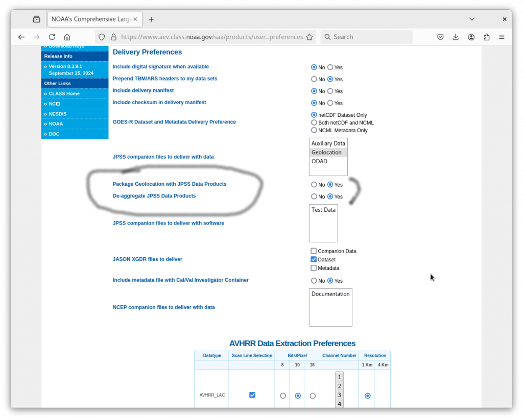Click the browser Reload page icon
This screenshot has height=420, width=523.
52,37
